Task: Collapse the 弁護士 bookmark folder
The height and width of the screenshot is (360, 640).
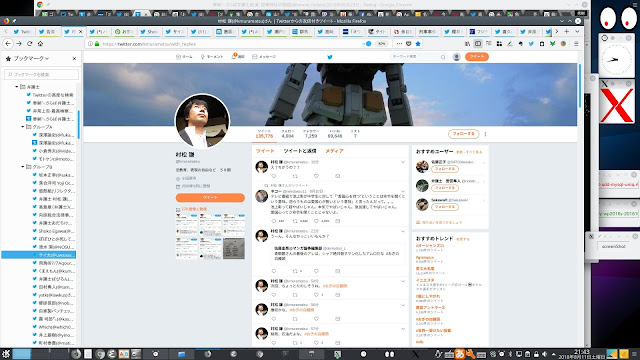Action: coord(17,87)
